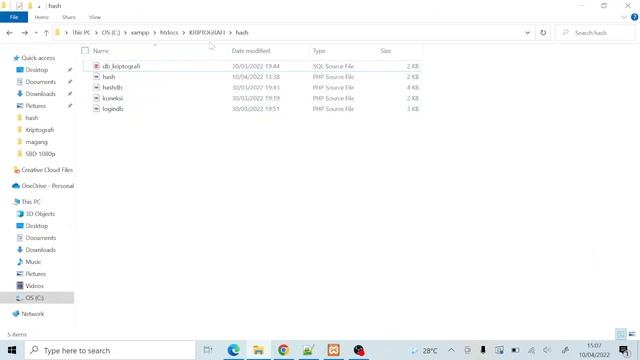Screen dimensions: 640x360
Task: Open 'magang' folder in navigation pane
Action: point(36,142)
